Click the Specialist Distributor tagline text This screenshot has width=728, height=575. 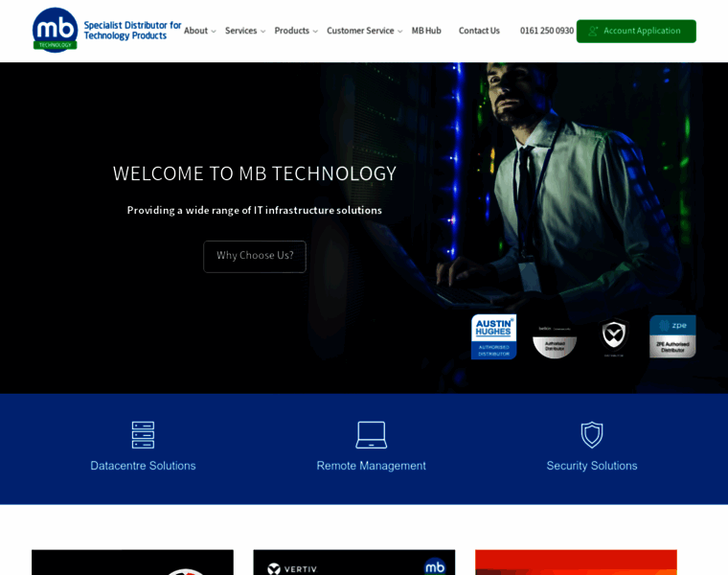click(132, 31)
